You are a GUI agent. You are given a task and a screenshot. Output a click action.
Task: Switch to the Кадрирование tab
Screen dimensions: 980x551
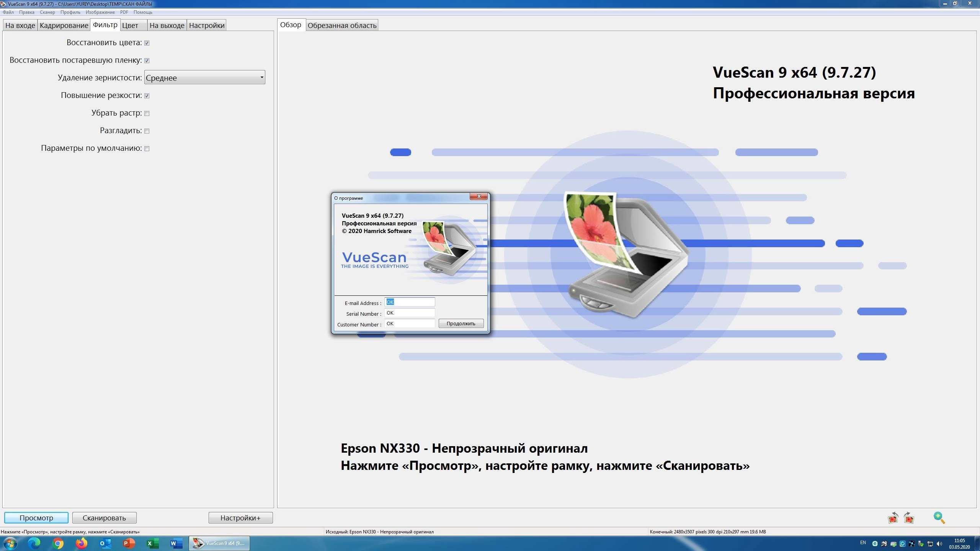tap(64, 25)
